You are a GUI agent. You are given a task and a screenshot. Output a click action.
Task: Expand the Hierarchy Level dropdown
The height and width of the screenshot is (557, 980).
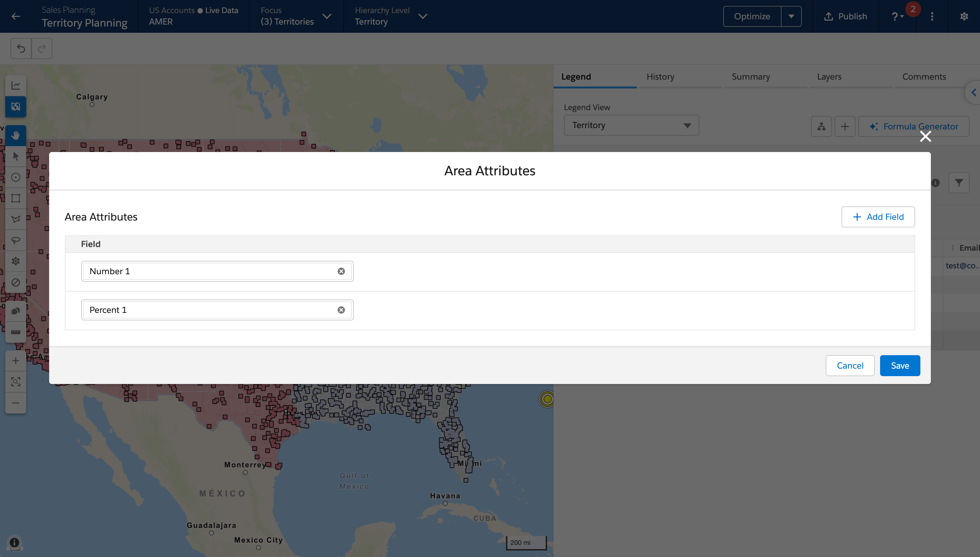point(423,16)
